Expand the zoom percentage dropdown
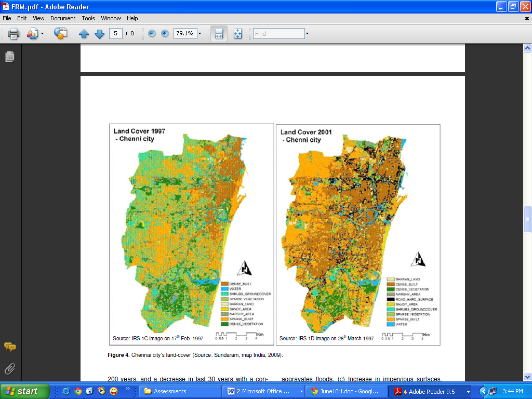Viewport: 532px width, 399px height. [x=199, y=34]
